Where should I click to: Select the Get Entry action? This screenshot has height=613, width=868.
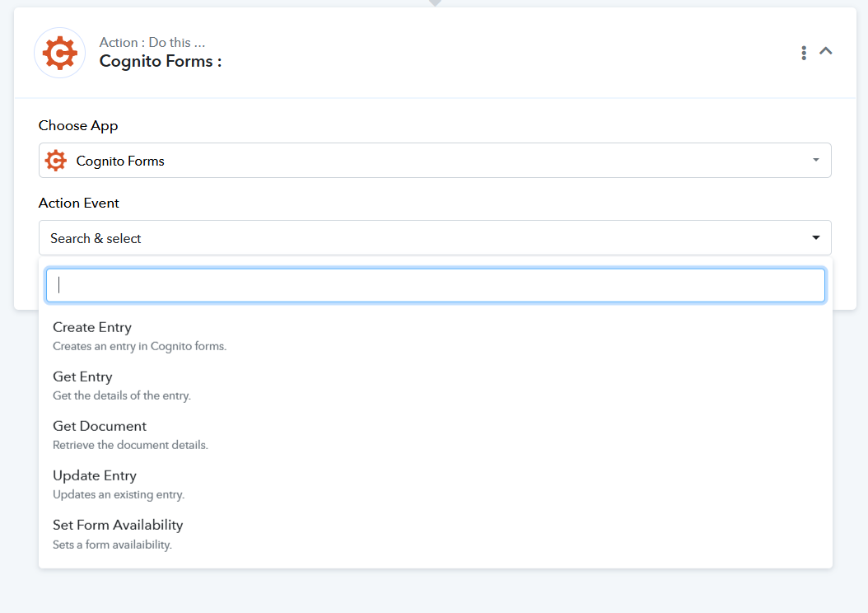[x=436, y=386]
